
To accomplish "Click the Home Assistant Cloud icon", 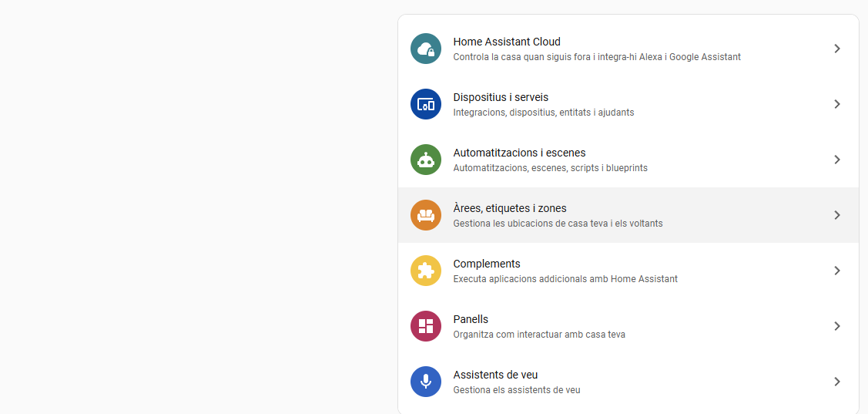I will click(x=426, y=49).
